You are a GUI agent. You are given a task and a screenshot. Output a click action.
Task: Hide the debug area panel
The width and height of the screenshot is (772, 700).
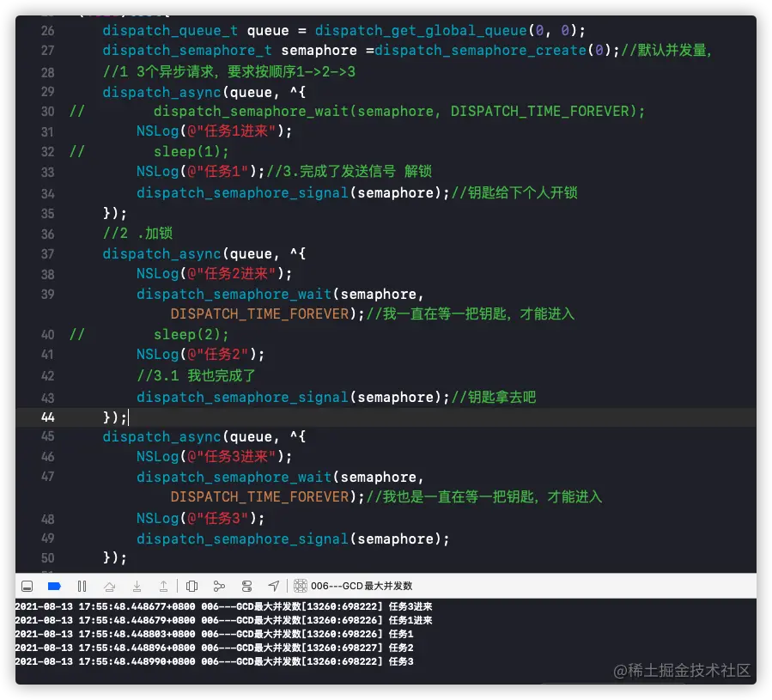(x=27, y=587)
